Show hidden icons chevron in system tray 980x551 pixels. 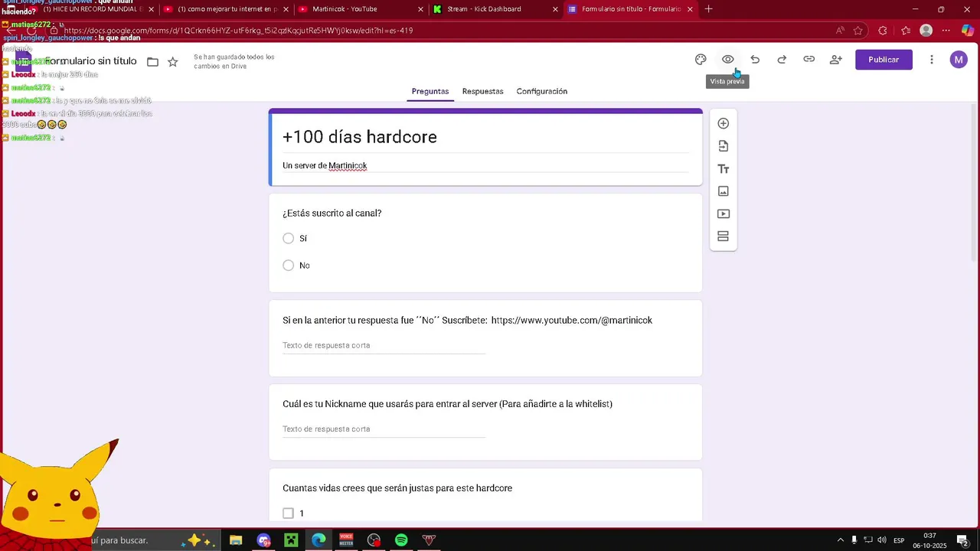tap(841, 540)
